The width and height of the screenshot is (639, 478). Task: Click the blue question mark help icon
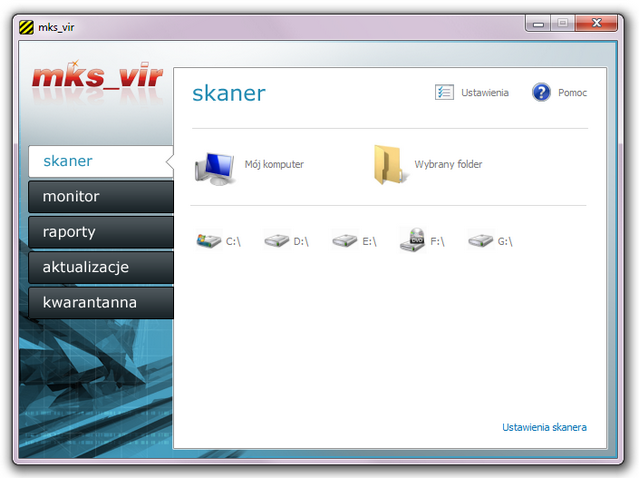541,92
